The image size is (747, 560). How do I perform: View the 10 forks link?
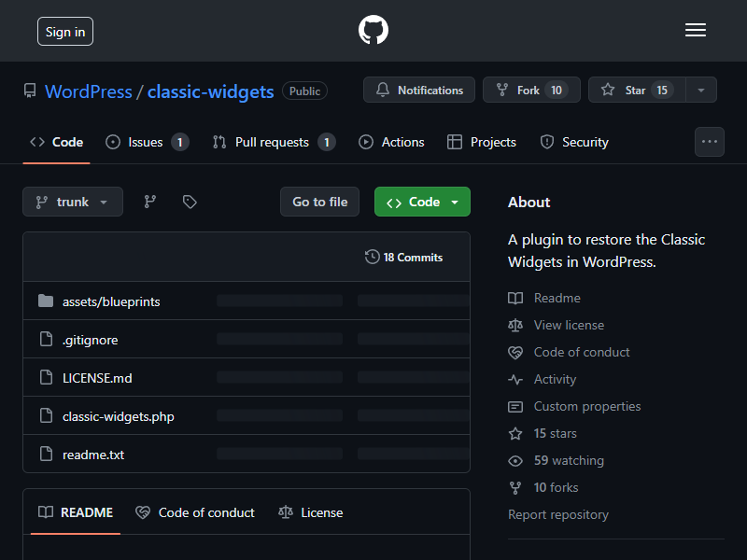pos(556,488)
